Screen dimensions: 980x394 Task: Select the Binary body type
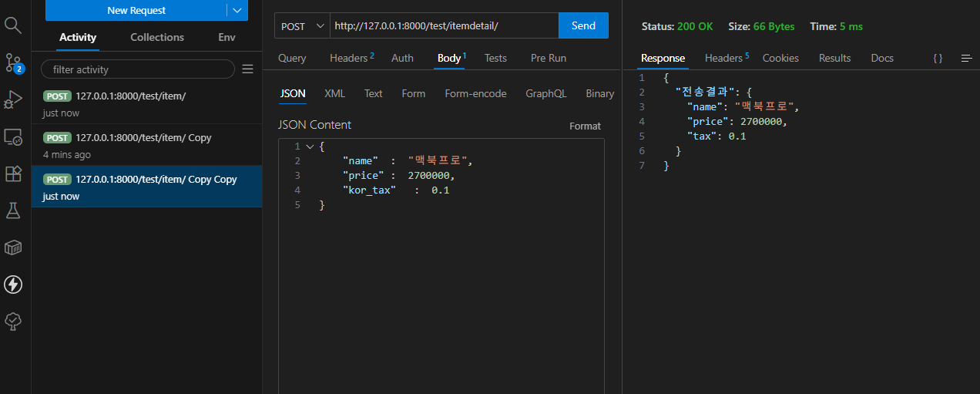point(599,93)
